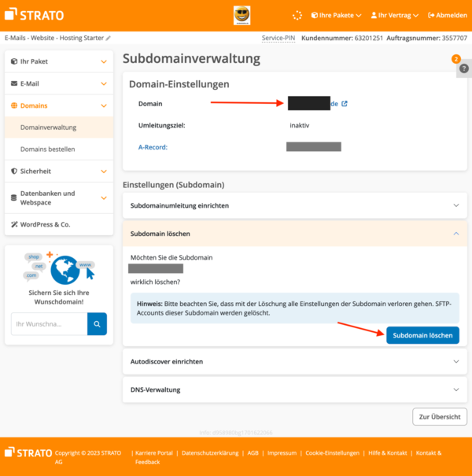
Task: Click the pencil edit icon next to Hosting Starter
Action: (x=109, y=38)
